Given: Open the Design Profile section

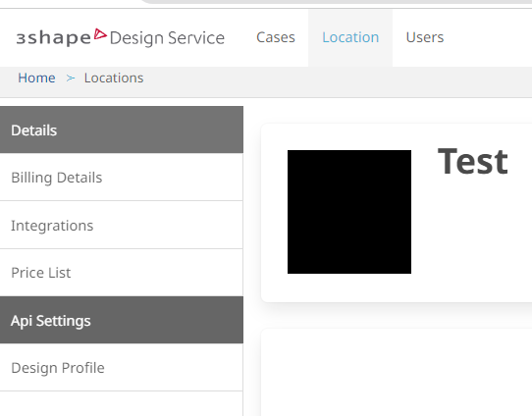Looking at the screenshot, I should (x=122, y=368).
